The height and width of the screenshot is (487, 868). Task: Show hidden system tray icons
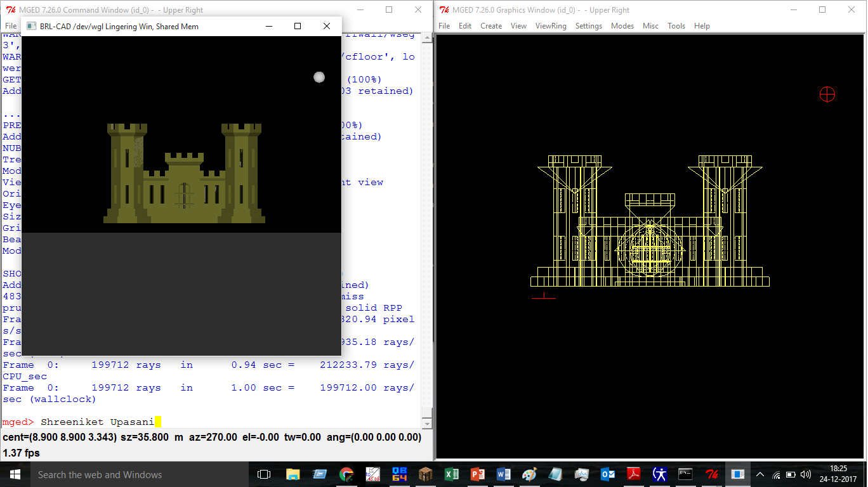(760, 474)
